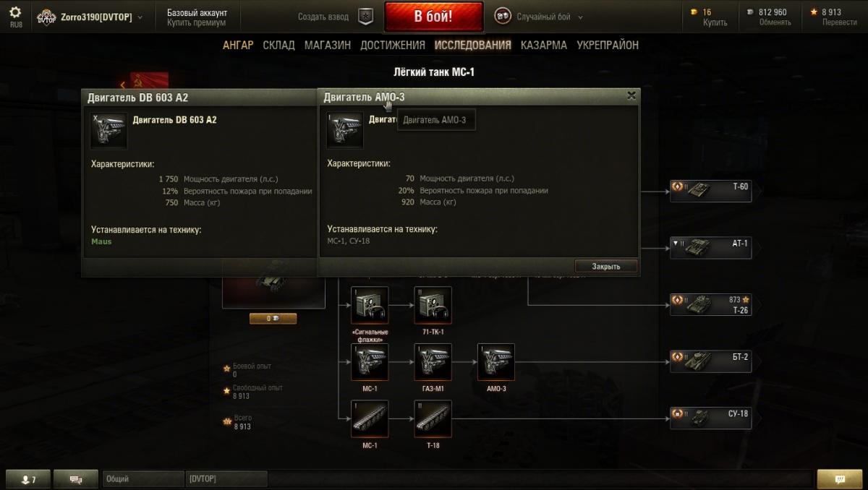Select the 71-ТК-1 radio module icon

pos(433,305)
